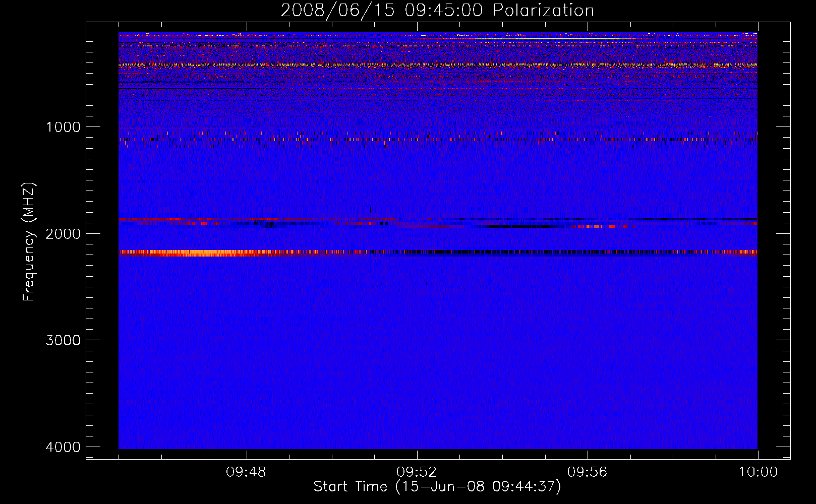Viewport: 816px width, 504px height.
Task: Click the plot title "2008/06/15 09:45:00 Polarization"
Action: point(437,11)
